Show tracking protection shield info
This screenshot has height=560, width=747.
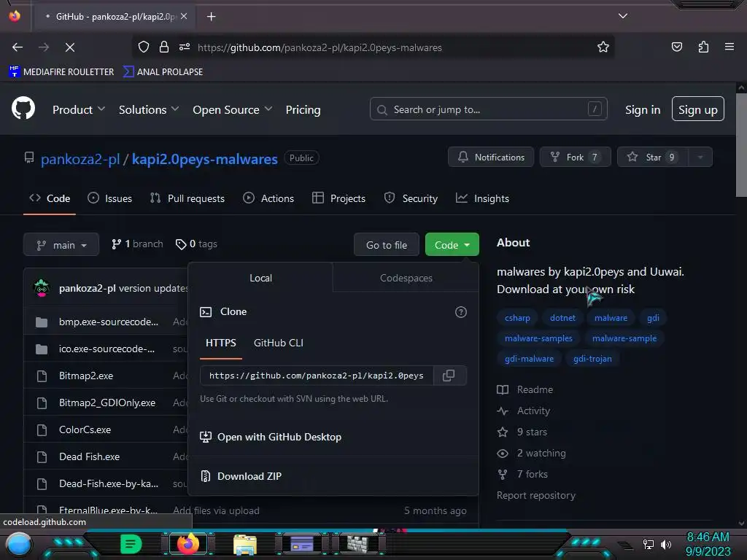pos(144,47)
